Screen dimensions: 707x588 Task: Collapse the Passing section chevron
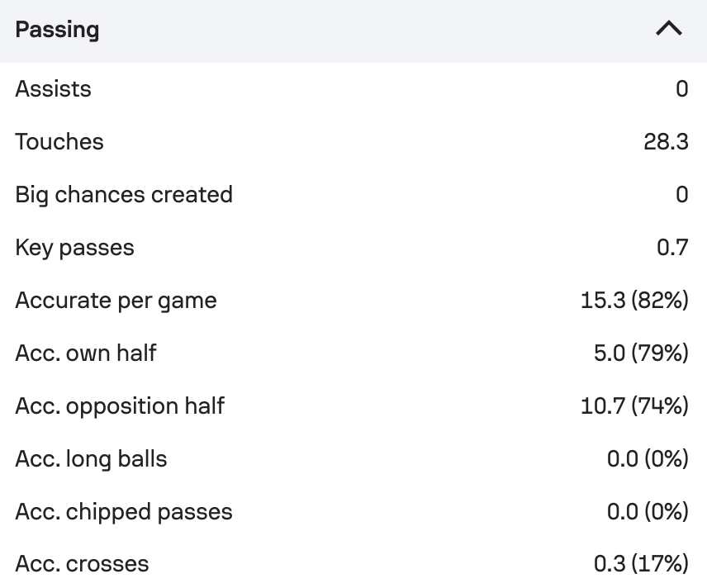[x=669, y=29]
